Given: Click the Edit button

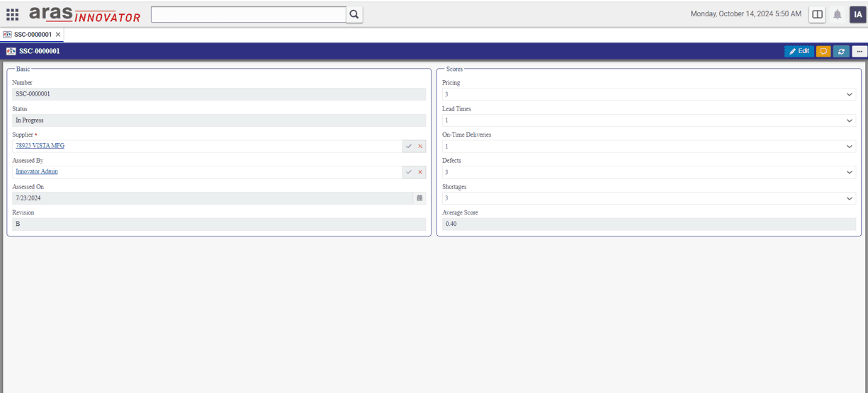Looking at the screenshot, I should click(799, 51).
